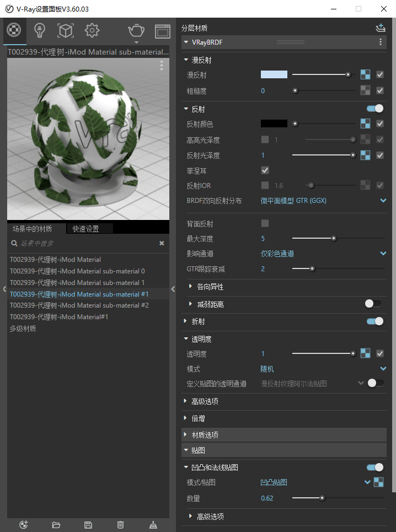The height and width of the screenshot is (532, 396).
Task: Click the save material disk icon
Action: click(x=88, y=525)
